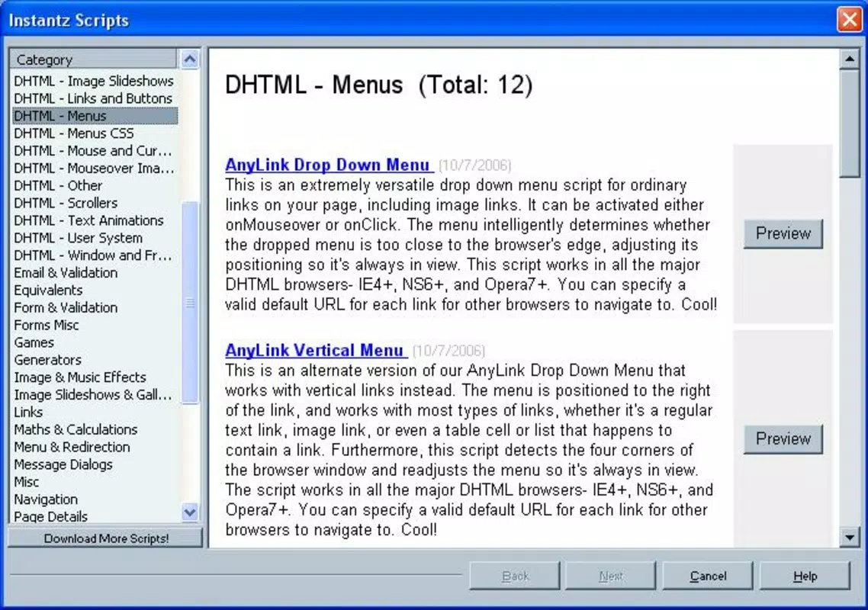
Task: Select DHTML - Mouseover Ima... category
Action: tap(94, 169)
